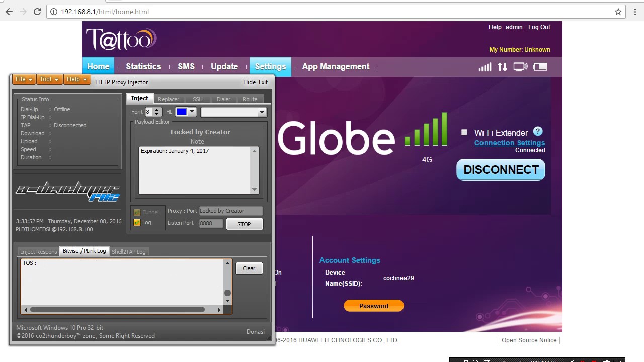Screen dimensions: 644x362
Task: Clear the log with the Clear button
Action: pos(249,268)
